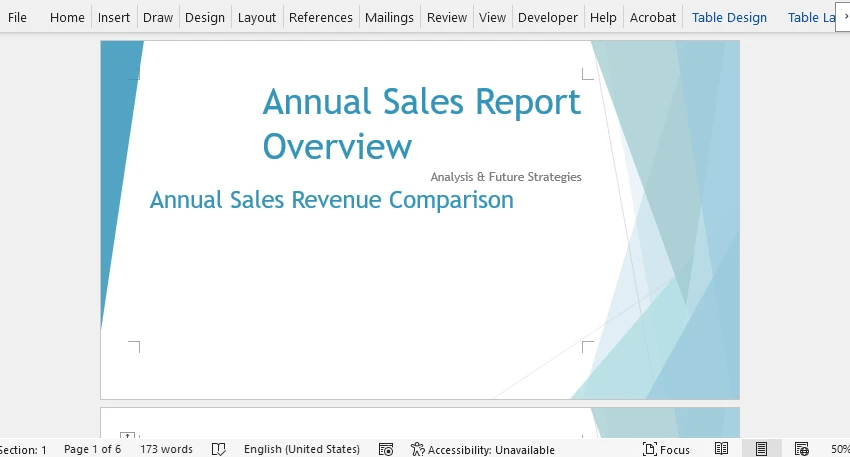Screen dimensions: 850x457
Task: Go to the Design tab
Action: (205, 17)
